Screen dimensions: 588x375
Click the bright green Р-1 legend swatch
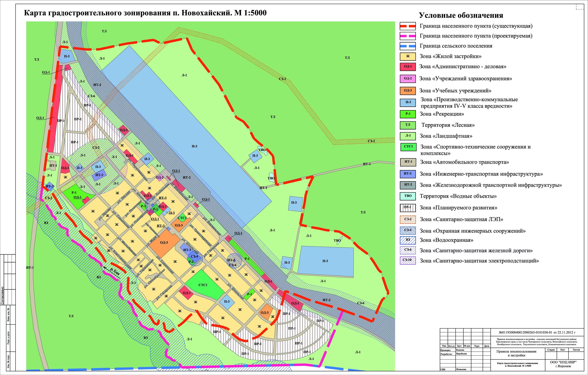[x=407, y=114]
